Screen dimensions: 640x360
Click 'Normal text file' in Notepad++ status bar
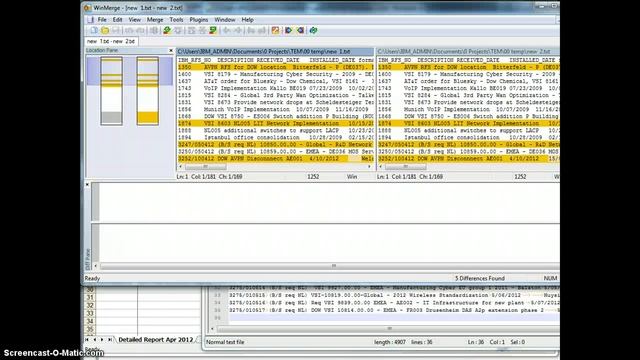click(x=225, y=342)
